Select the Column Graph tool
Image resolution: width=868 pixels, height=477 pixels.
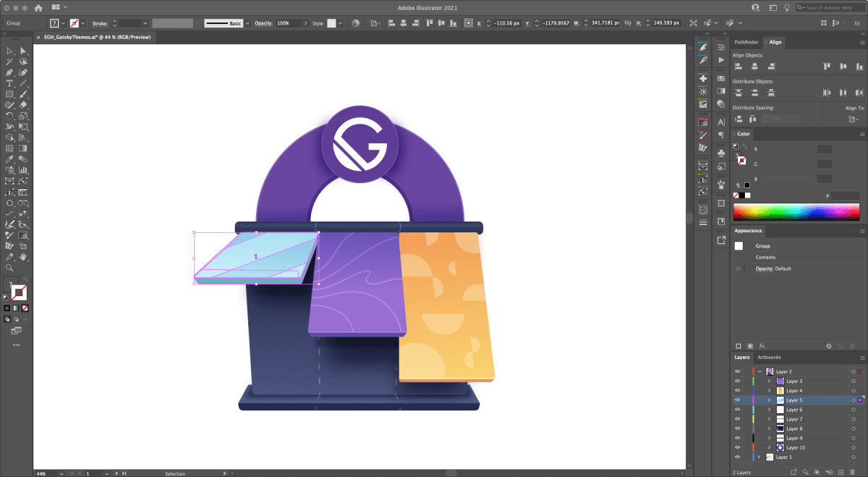[23, 170]
